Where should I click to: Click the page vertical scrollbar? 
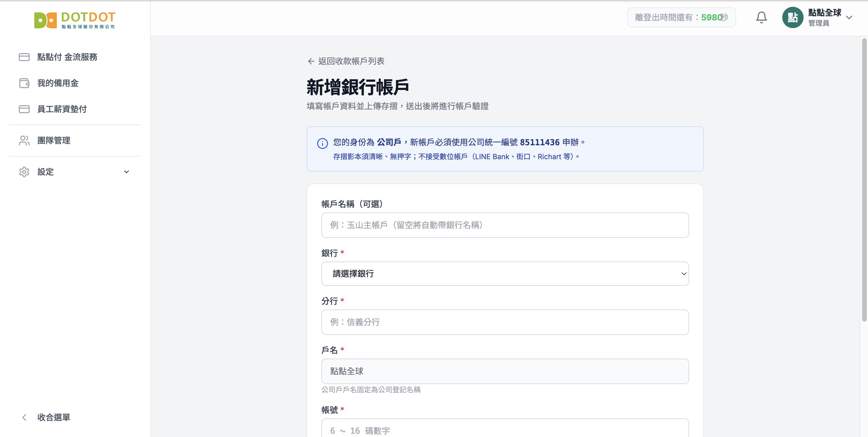[x=864, y=180]
